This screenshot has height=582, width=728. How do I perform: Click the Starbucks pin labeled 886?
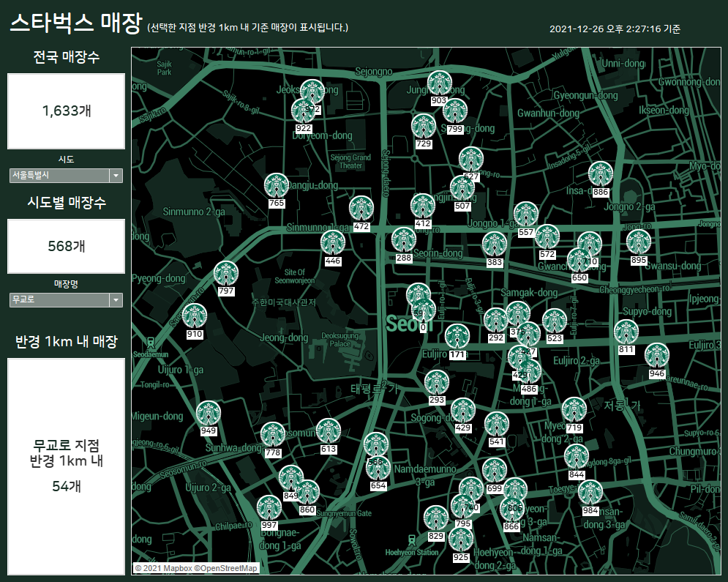click(x=601, y=175)
